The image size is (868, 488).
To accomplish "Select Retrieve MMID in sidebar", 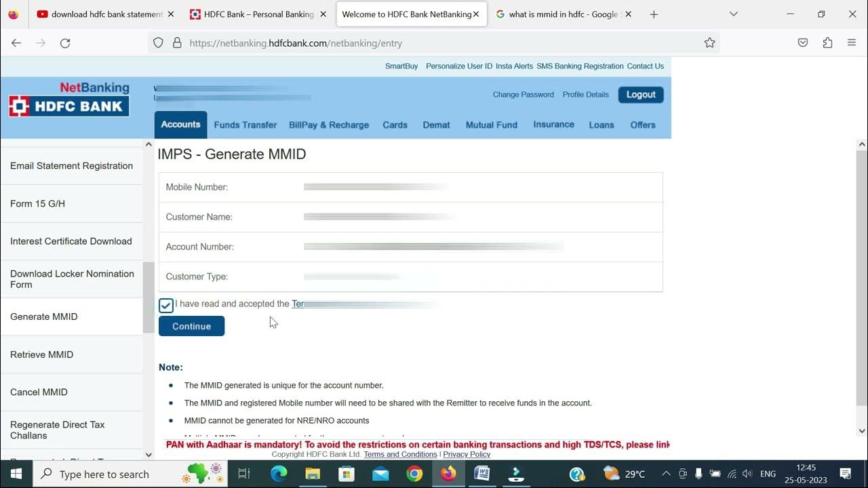I will [x=71, y=354].
